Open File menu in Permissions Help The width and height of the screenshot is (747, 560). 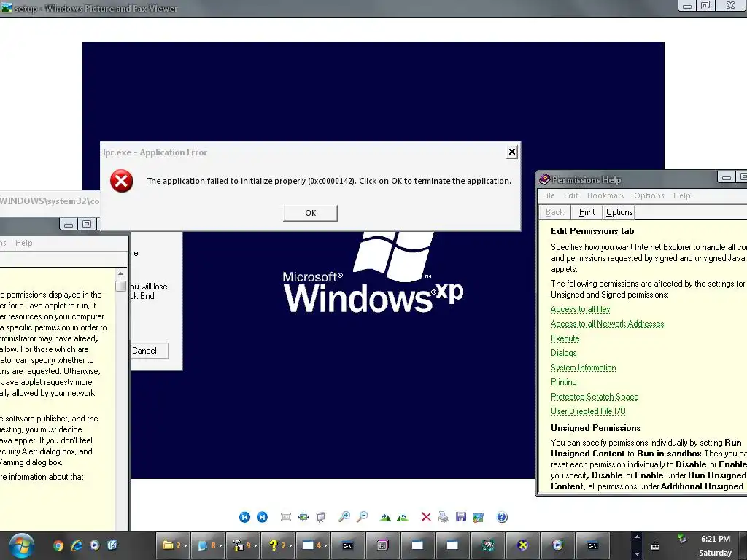coord(549,195)
